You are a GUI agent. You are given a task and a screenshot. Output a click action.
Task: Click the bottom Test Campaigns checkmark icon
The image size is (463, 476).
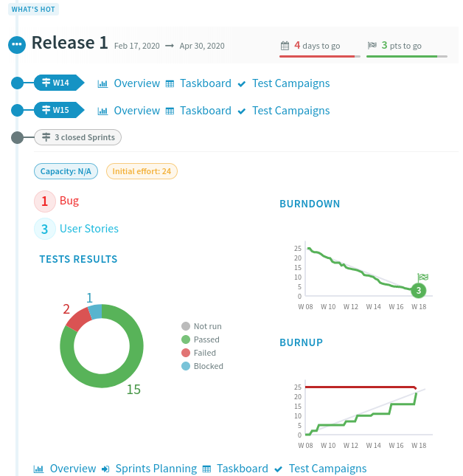[x=279, y=469]
